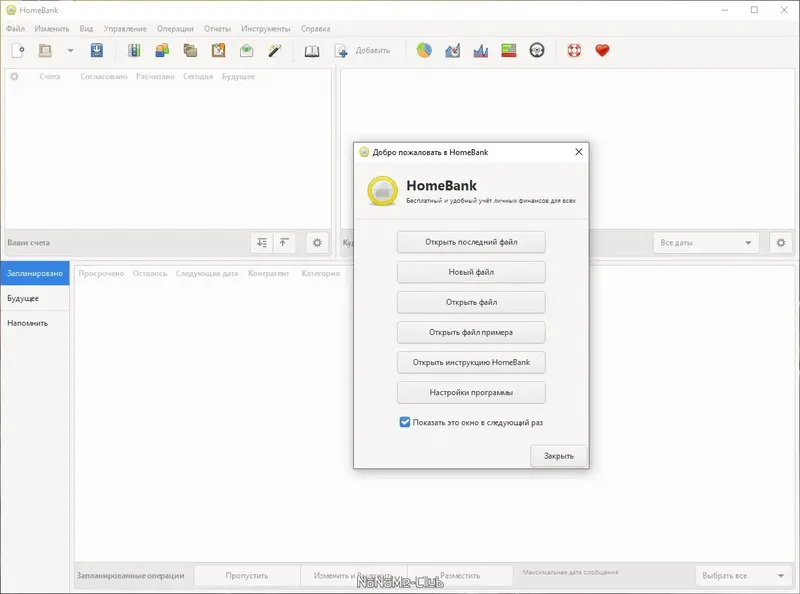Click the Контрагент column header
This screenshot has height=594, width=800.
(268, 273)
